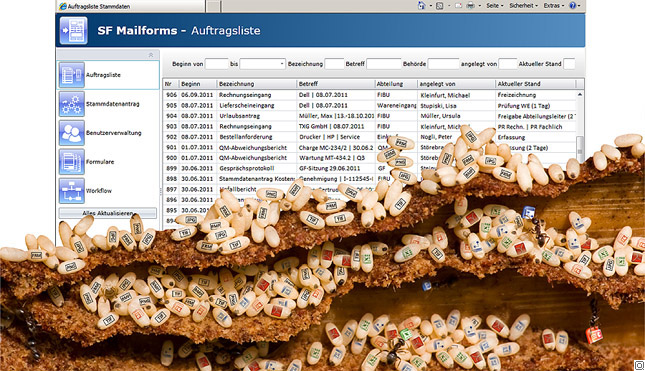This screenshot has width=645, height=371.
Task: Click 'Prüfung WE (1 Tag)' status cell
Action: pyautogui.click(x=524, y=106)
